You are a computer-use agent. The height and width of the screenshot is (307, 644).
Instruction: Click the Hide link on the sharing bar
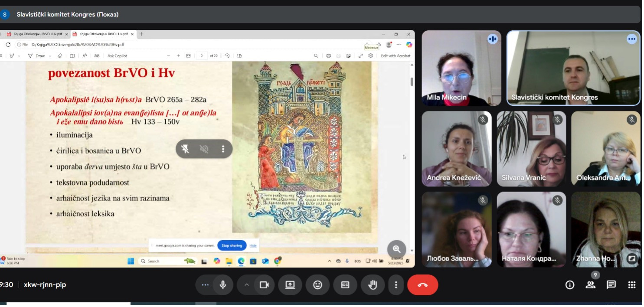(x=253, y=245)
